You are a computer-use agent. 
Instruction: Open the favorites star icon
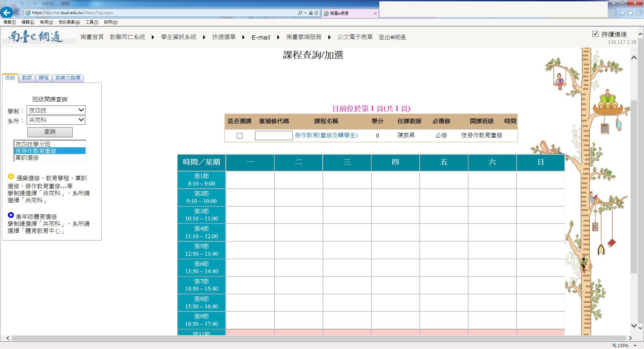[x=630, y=13]
